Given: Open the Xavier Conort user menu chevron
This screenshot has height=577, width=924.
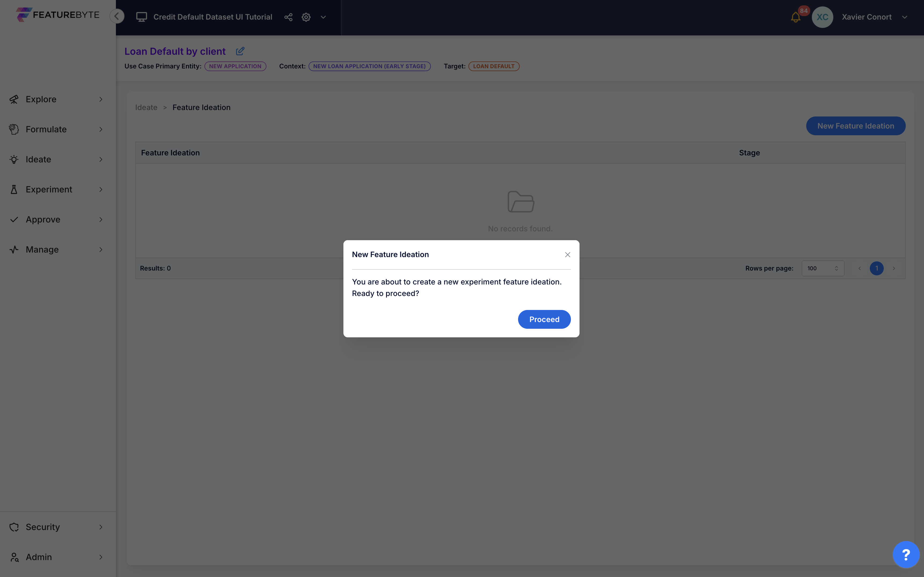Looking at the screenshot, I should click(904, 17).
